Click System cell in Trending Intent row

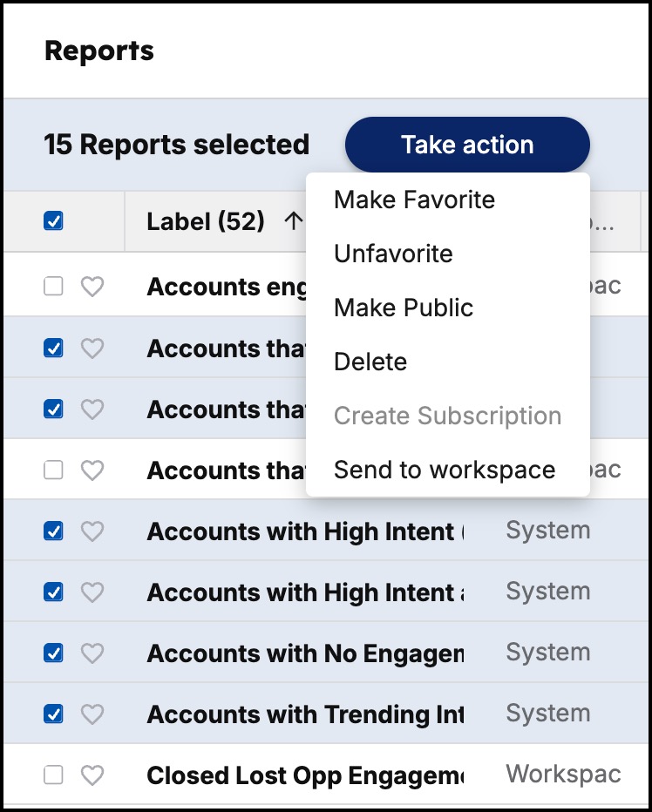(547, 714)
